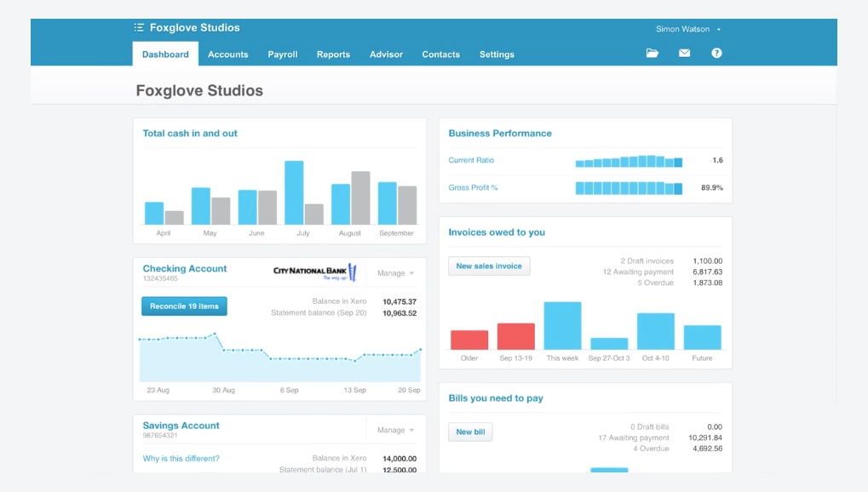868x492 pixels.
Task: Select the Current Ratio label
Action: coord(471,160)
